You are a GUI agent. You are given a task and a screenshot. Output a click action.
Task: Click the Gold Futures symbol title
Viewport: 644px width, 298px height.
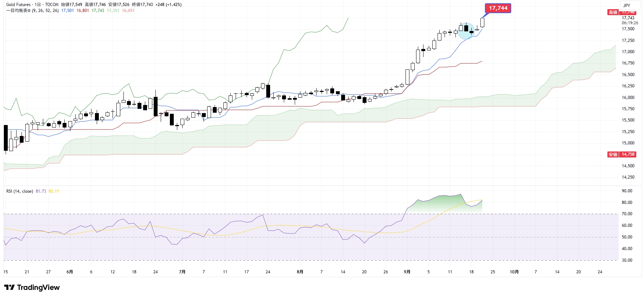coord(18,5)
